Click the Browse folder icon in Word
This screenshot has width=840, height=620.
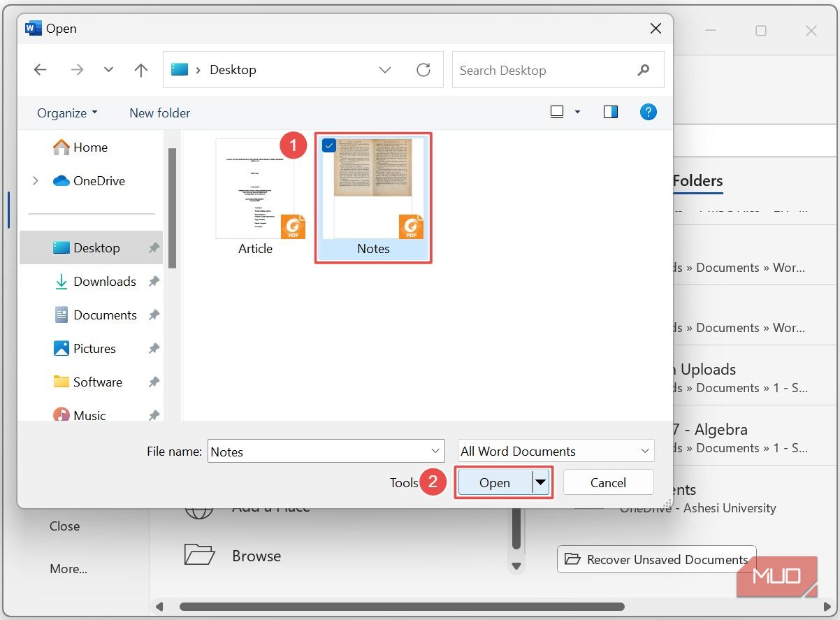pyautogui.click(x=199, y=554)
